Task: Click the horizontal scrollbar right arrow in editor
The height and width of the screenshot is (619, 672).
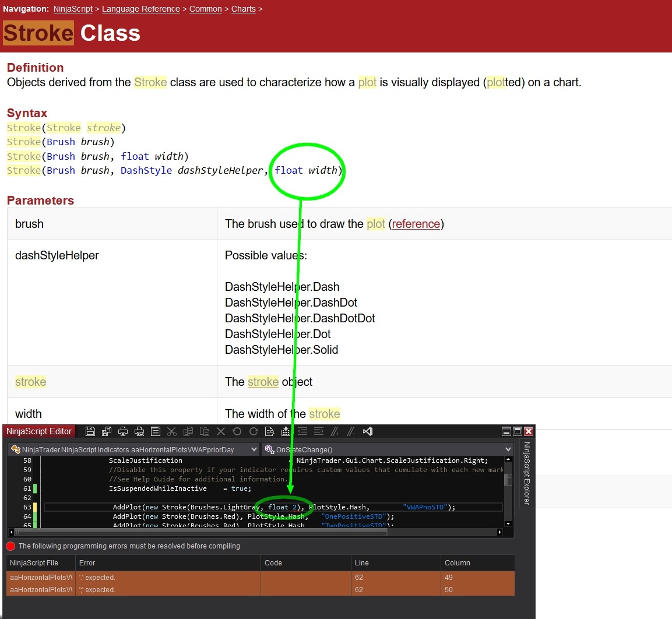Action: [x=499, y=532]
